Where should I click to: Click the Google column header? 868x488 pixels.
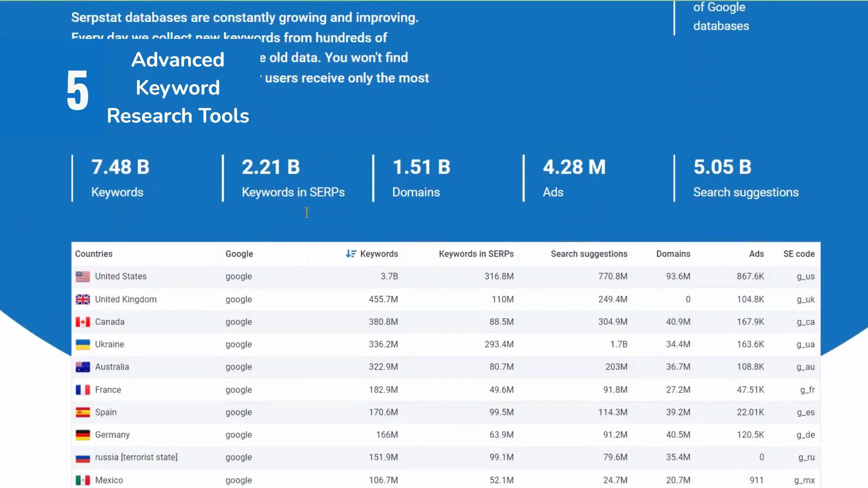pos(239,254)
